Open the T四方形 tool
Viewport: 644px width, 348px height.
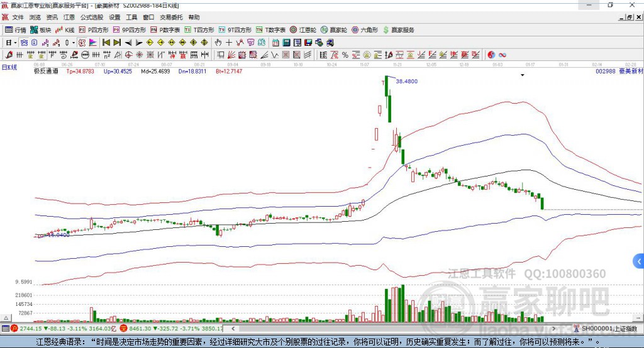pos(199,30)
